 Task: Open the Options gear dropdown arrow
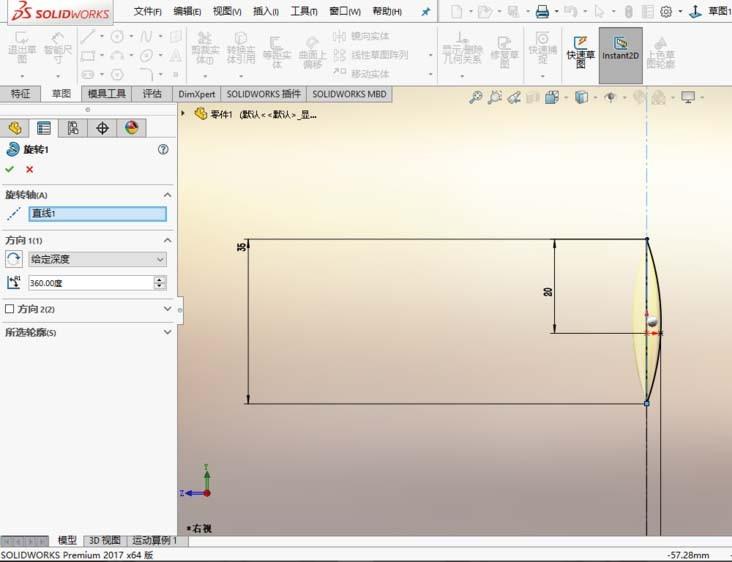click(x=680, y=11)
